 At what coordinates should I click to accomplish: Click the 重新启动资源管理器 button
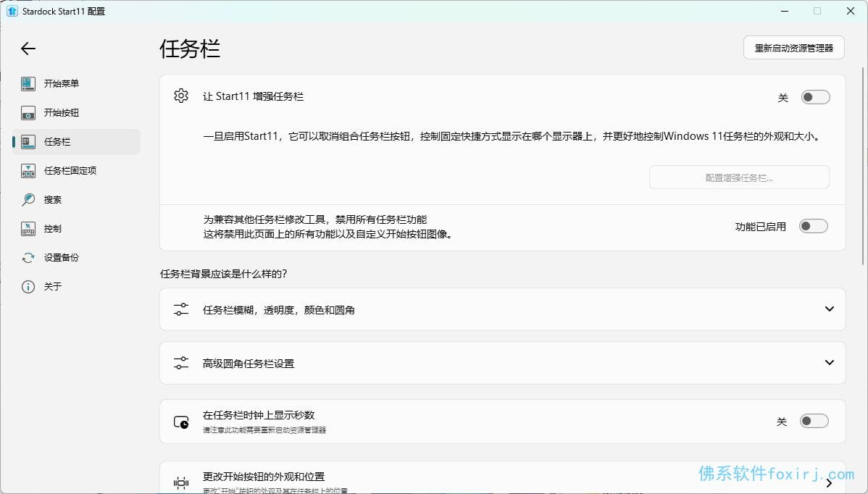pyautogui.click(x=794, y=48)
